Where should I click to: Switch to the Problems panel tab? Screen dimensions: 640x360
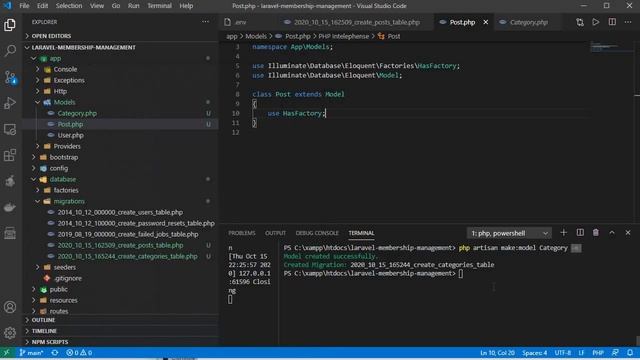(242, 233)
